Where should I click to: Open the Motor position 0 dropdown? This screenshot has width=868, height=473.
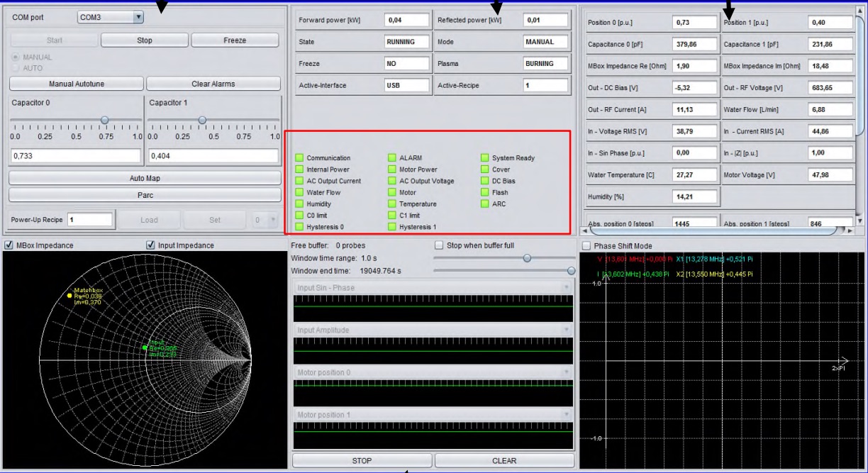coord(433,372)
